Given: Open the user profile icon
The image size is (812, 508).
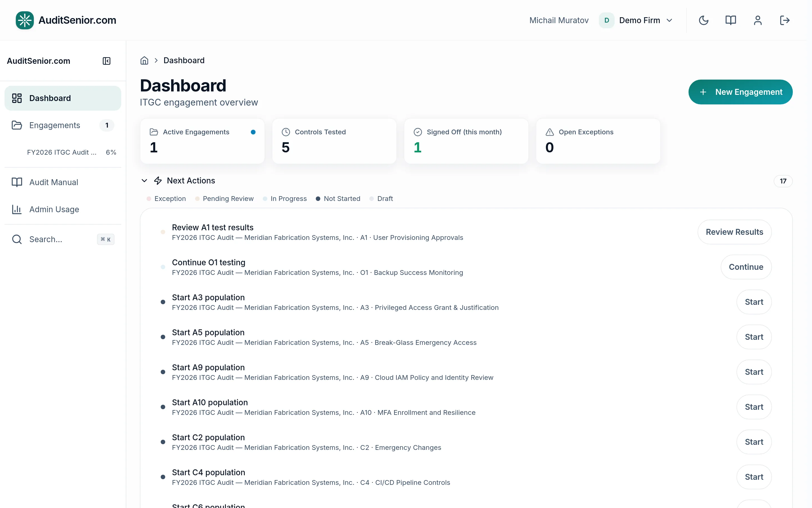Looking at the screenshot, I should [758, 20].
